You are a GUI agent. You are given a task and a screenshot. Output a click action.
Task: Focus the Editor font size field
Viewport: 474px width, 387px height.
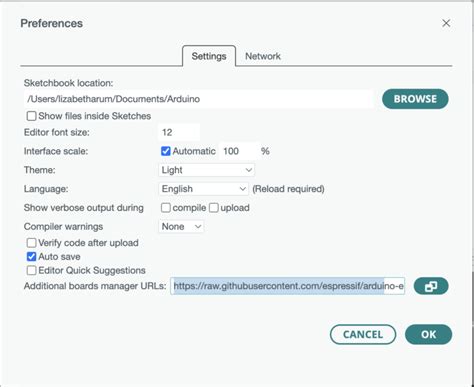click(179, 132)
